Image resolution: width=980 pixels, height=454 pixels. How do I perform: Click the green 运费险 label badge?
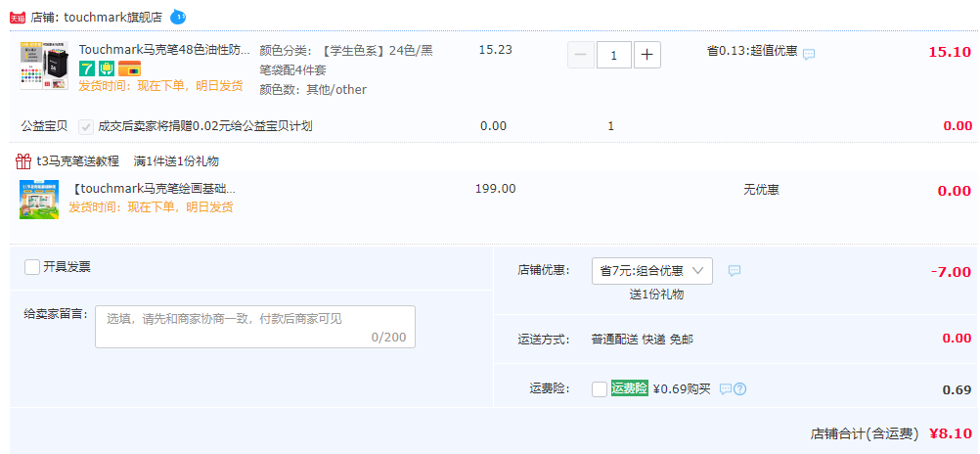(x=630, y=388)
